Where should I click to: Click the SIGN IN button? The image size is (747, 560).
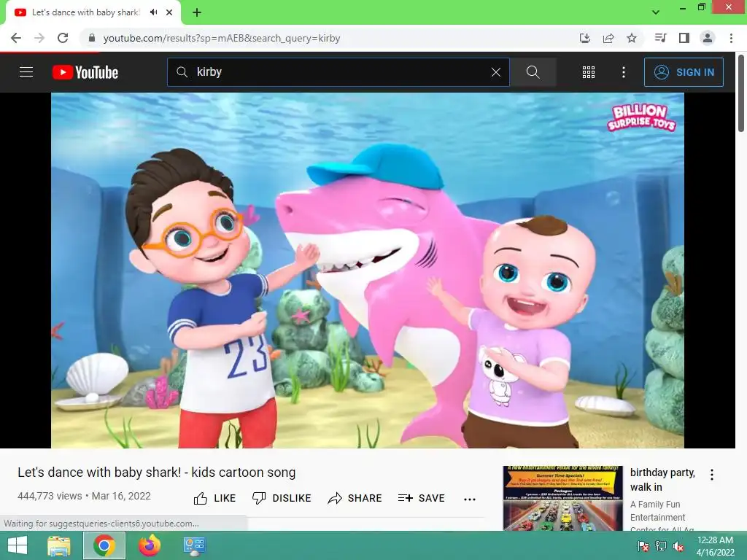click(x=684, y=72)
